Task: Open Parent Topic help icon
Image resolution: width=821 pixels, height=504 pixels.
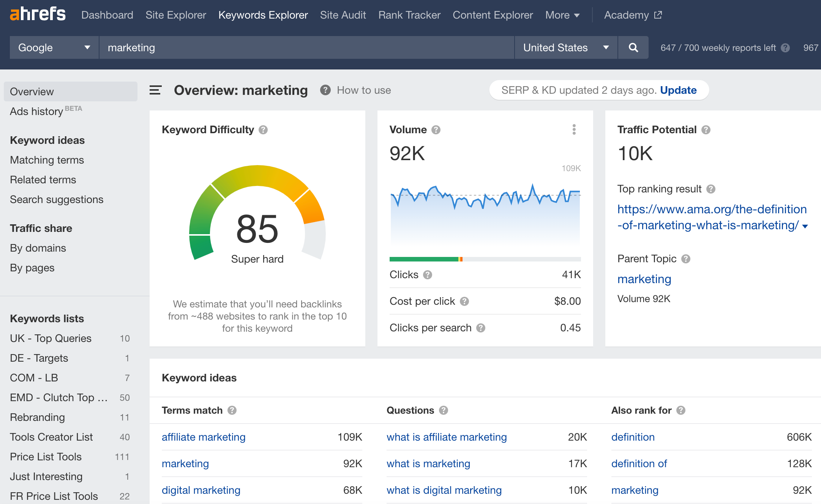Action: (x=686, y=259)
